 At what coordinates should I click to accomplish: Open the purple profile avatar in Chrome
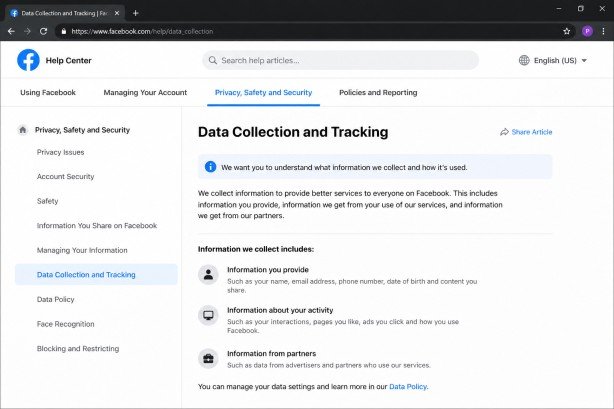(587, 31)
